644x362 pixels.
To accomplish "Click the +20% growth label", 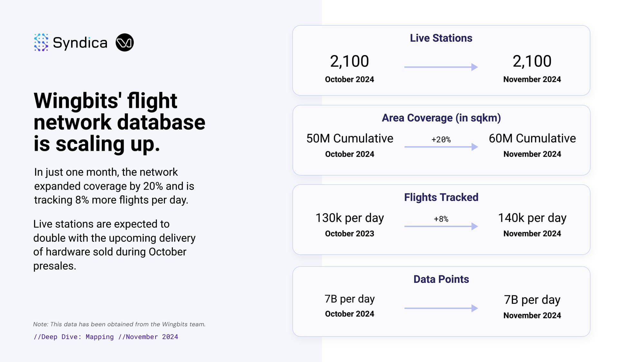I will pyautogui.click(x=441, y=140).
